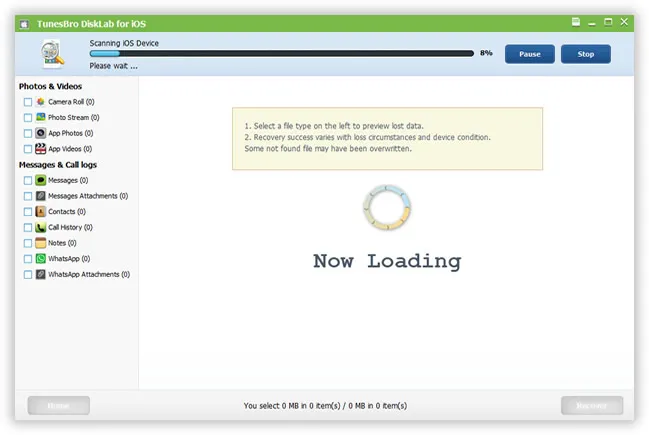Enable the Messages Attachments checkbox
649x435 pixels.
[28, 196]
